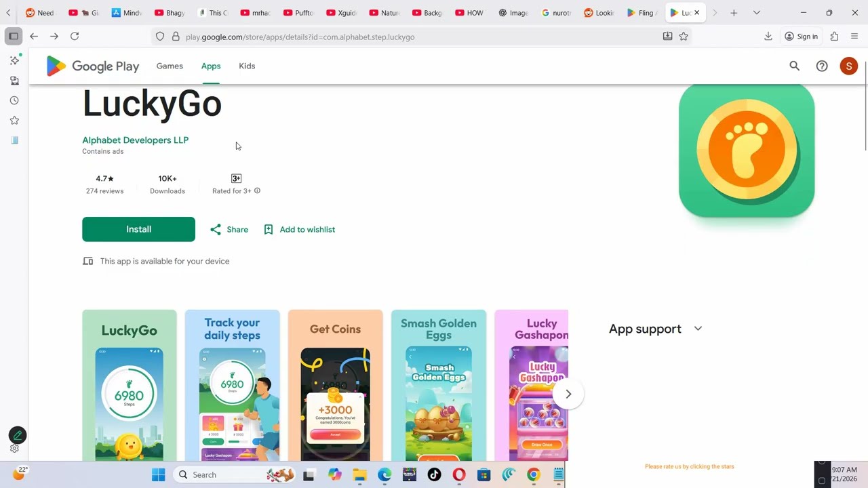Click the green pen sidebar icon
Image resolution: width=868 pixels, height=488 pixels.
click(18, 435)
